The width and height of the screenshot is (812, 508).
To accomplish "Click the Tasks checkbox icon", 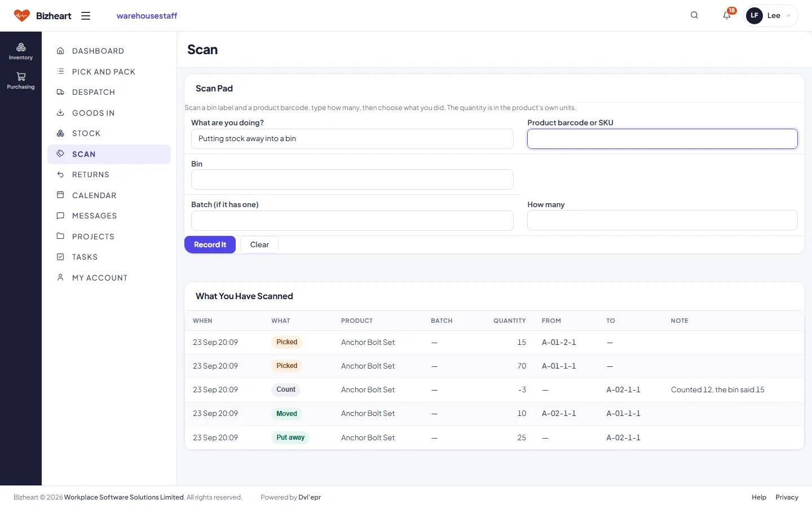I will (x=60, y=257).
